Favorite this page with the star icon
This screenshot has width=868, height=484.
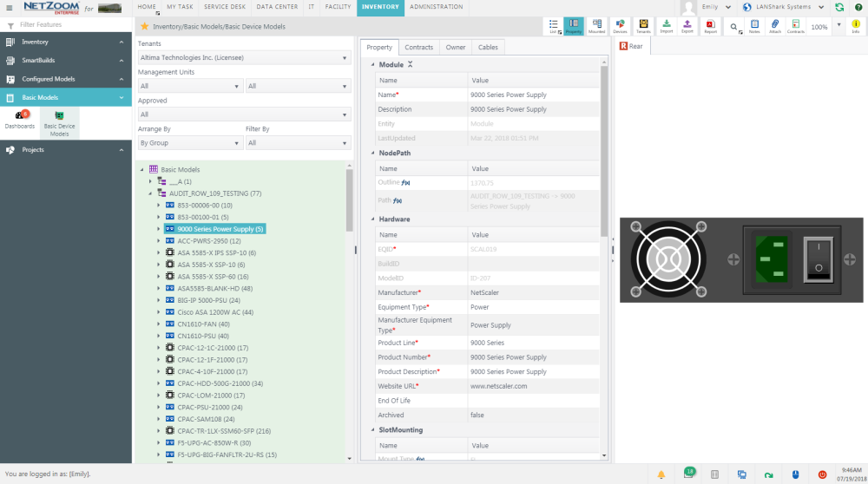coord(144,26)
